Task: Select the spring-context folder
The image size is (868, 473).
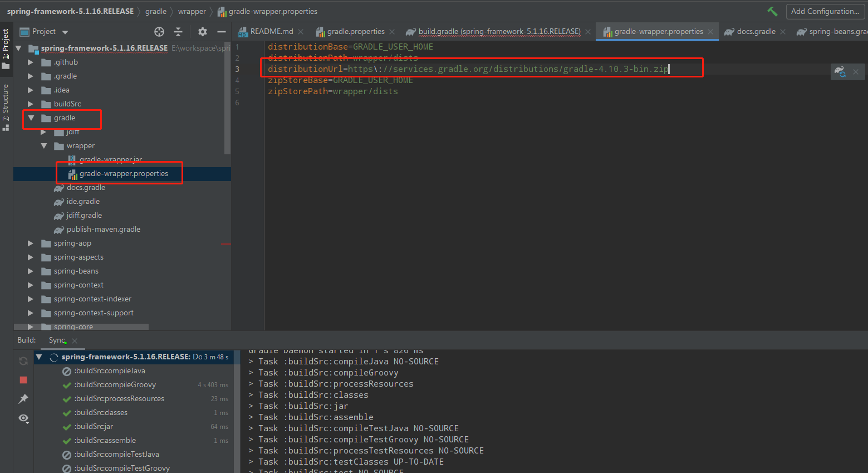Action: [x=79, y=285]
